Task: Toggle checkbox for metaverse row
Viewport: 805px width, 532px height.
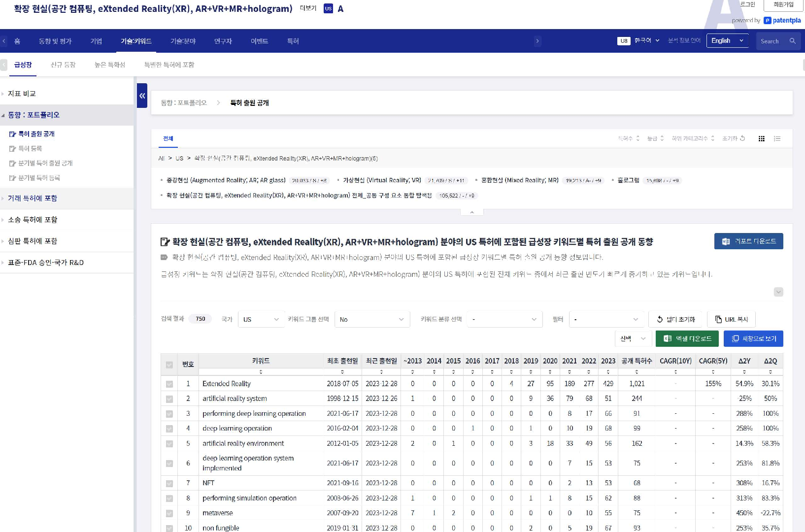Action: pyautogui.click(x=169, y=514)
